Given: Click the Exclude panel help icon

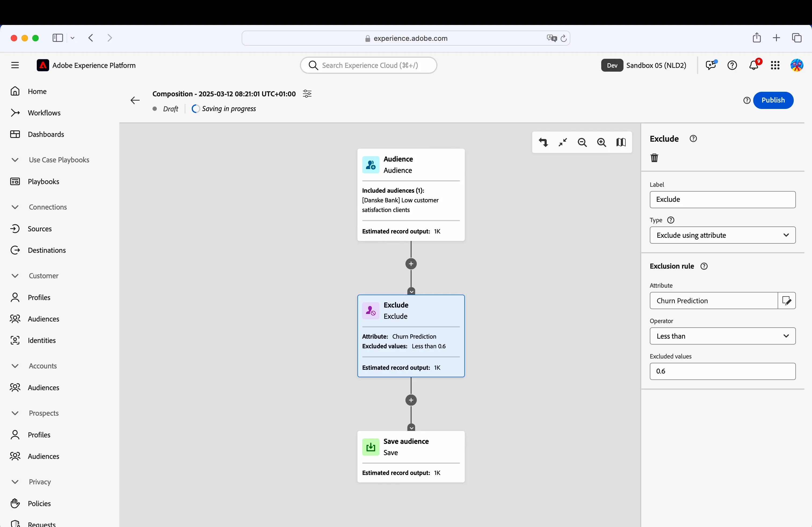Looking at the screenshot, I should [x=693, y=139].
